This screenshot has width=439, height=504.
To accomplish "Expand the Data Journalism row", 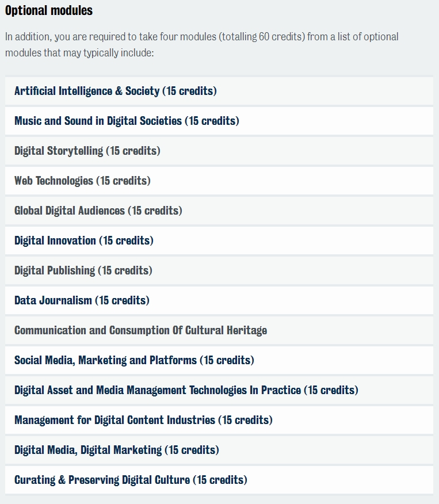I will 219,300.
